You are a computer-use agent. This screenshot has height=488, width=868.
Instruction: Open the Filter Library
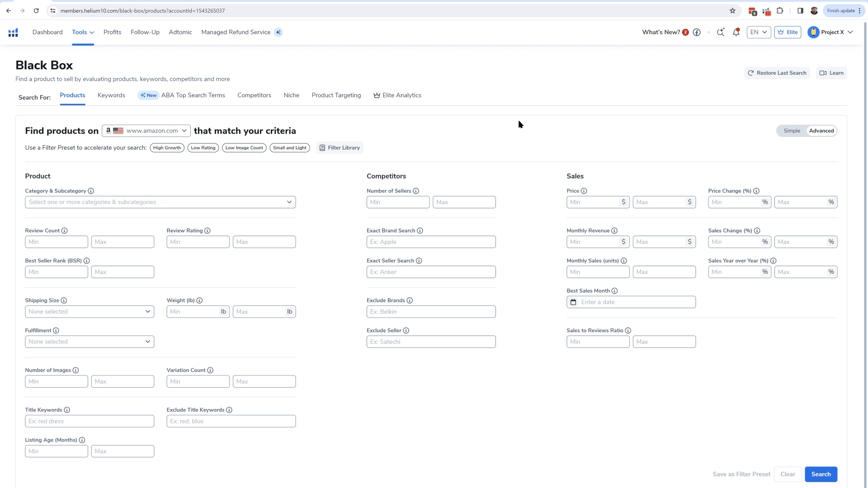pos(340,148)
